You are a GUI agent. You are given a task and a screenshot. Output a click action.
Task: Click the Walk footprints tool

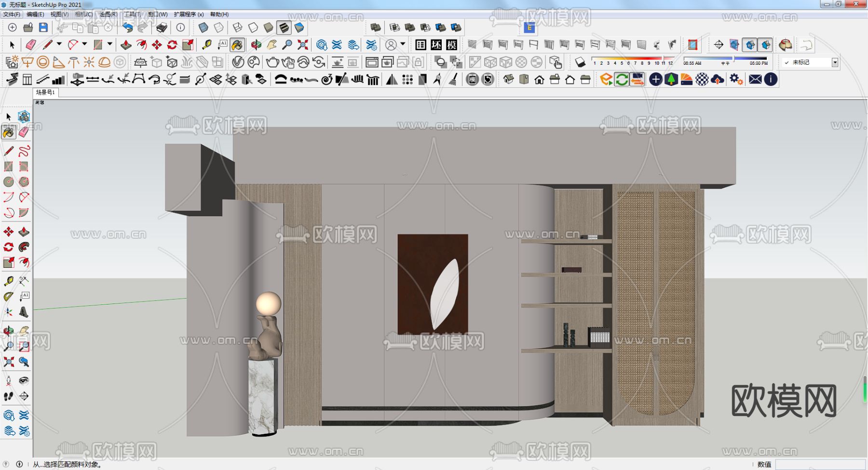pos(8,396)
